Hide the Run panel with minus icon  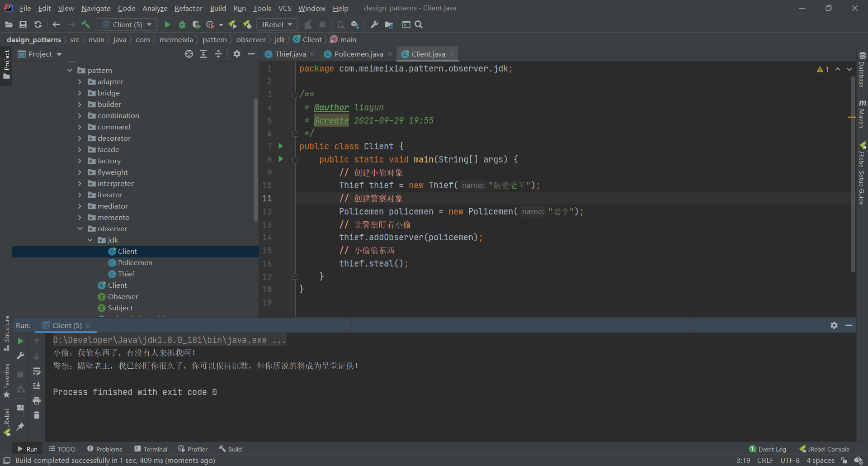[849, 325]
